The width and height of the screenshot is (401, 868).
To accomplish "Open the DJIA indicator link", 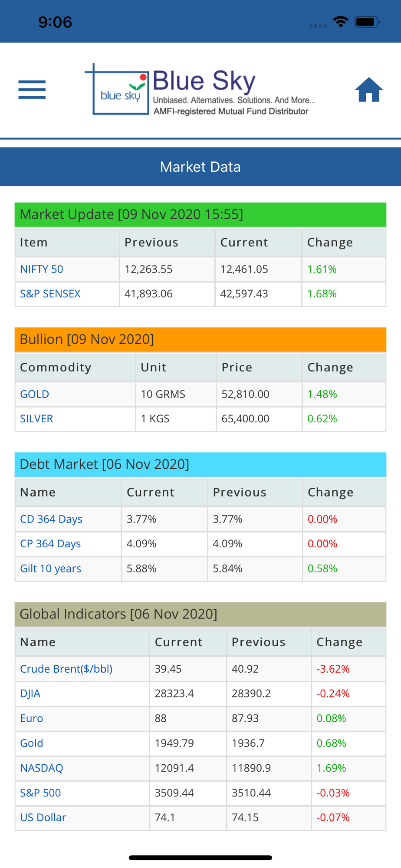I will pyautogui.click(x=30, y=694).
